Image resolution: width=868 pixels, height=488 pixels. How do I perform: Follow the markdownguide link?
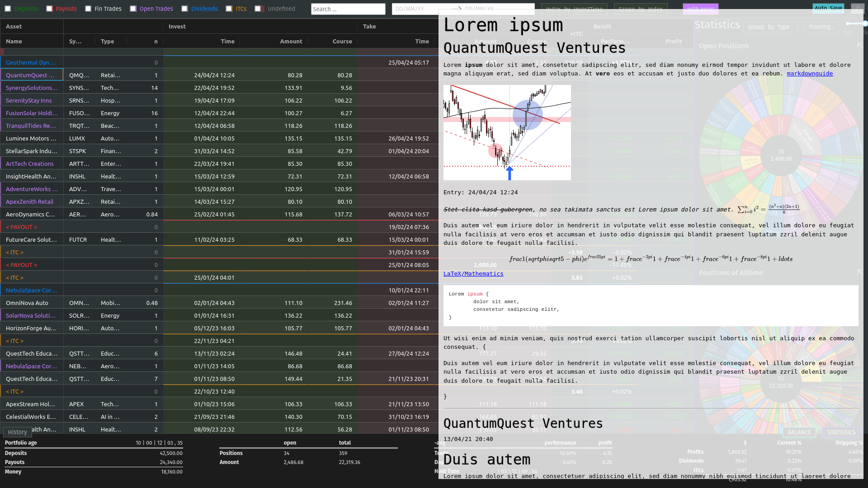[x=809, y=74]
